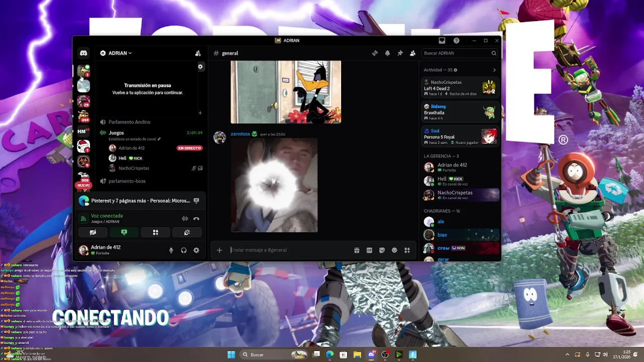Open the server with the Santa hat icon
644x362 pixels.
(84, 146)
